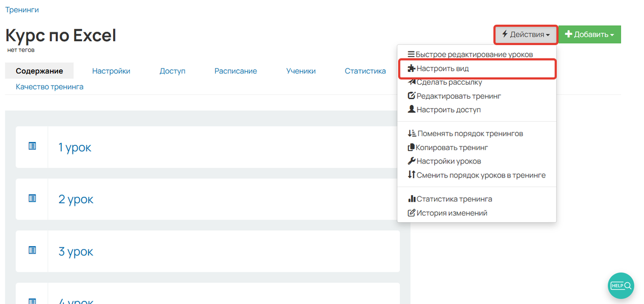Viewport: 644px width, 304px height.
Task: Click the lesson icon next to 1 урок
Action: 32,146
